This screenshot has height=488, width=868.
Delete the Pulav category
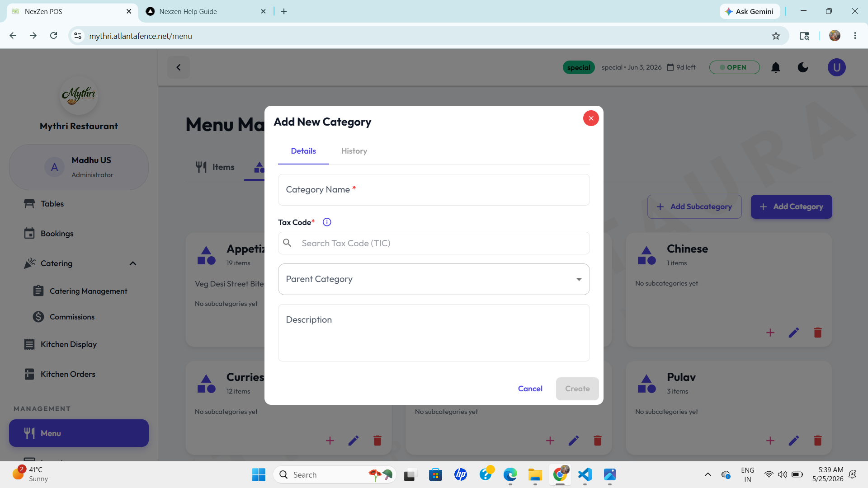click(x=818, y=441)
